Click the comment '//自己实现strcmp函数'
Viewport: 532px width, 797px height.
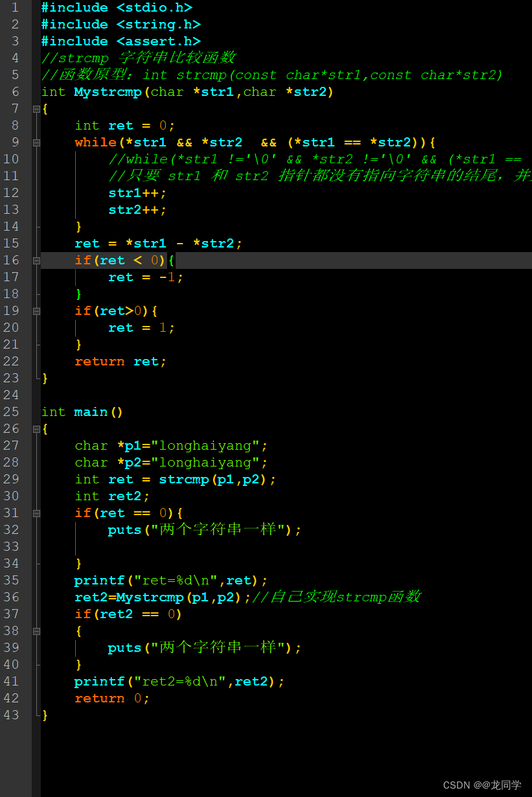[336, 597]
